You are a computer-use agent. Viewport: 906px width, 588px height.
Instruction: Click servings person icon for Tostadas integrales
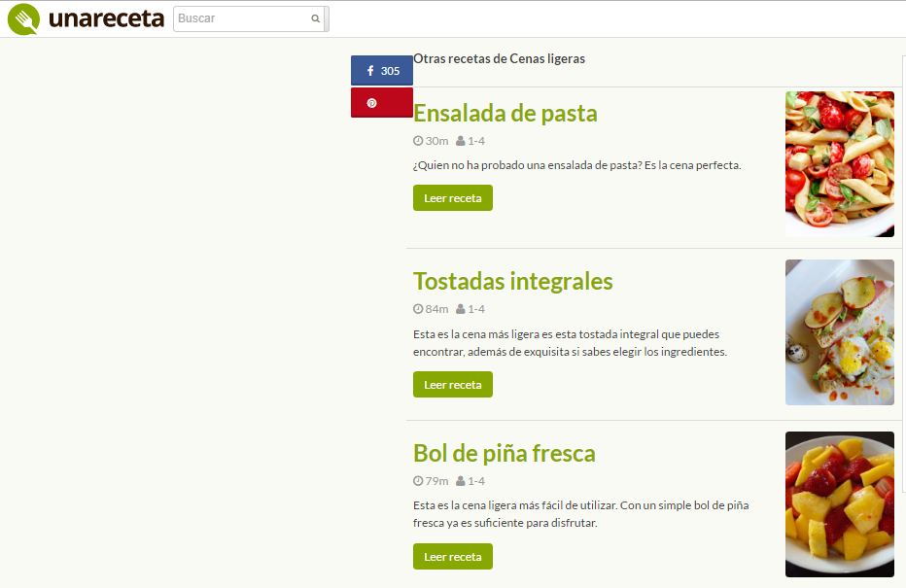pyautogui.click(x=461, y=309)
